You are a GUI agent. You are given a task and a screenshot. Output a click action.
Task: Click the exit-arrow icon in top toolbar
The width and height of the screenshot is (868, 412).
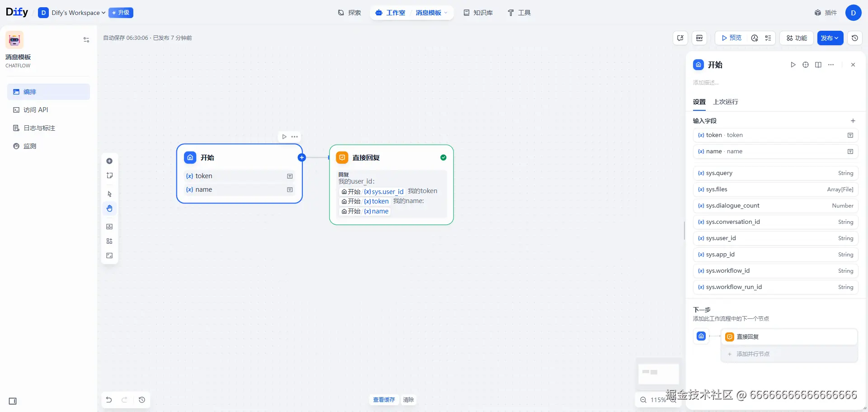[680, 38]
